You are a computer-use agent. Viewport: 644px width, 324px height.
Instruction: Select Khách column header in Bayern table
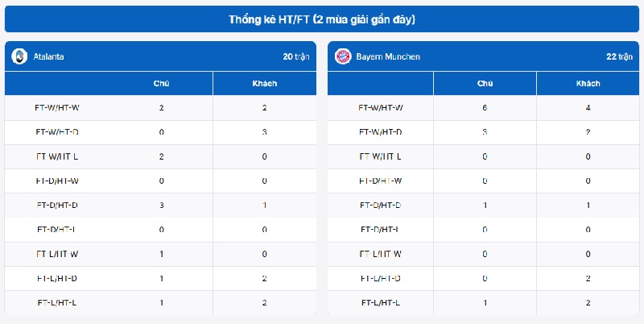[x=588, y=84]
